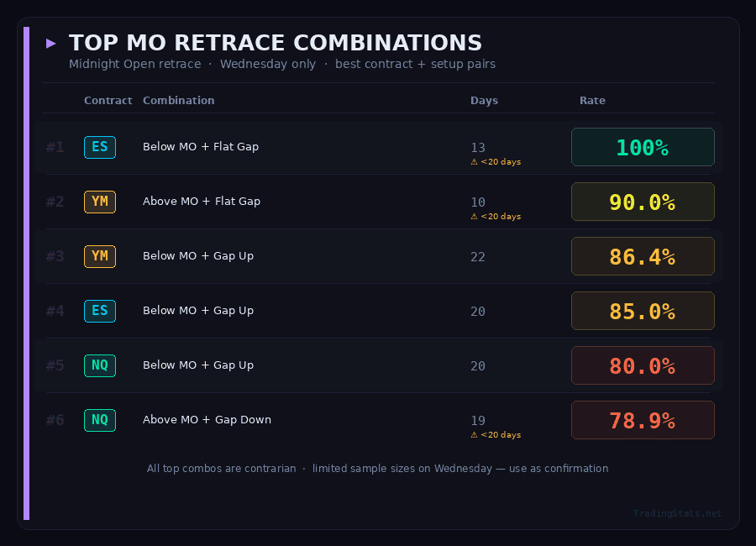Click the YM badge in row #3
Image resolution: width=756 pixels, height=546 pixels.
click(100, 256)
